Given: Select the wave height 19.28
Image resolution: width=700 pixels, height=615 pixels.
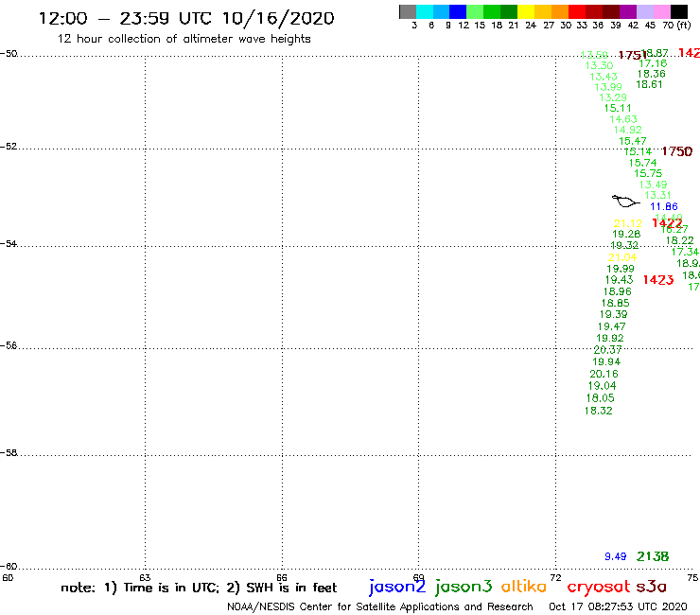Looking at the screenshot, I should [x=626, y=234].
